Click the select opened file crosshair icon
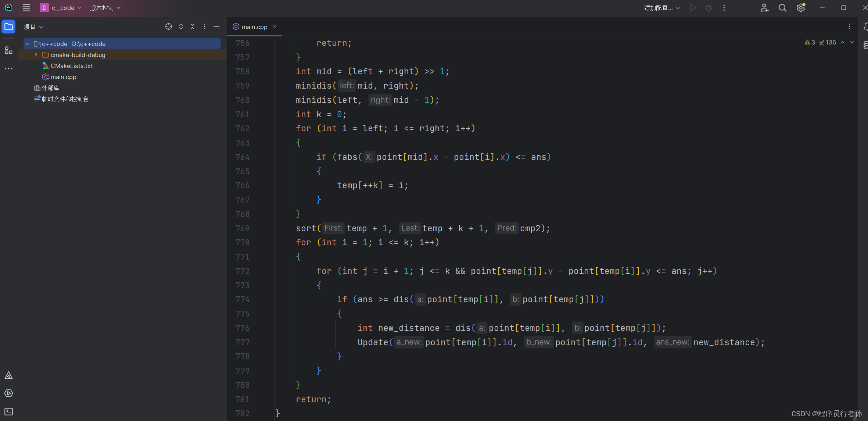 [169, 26]
